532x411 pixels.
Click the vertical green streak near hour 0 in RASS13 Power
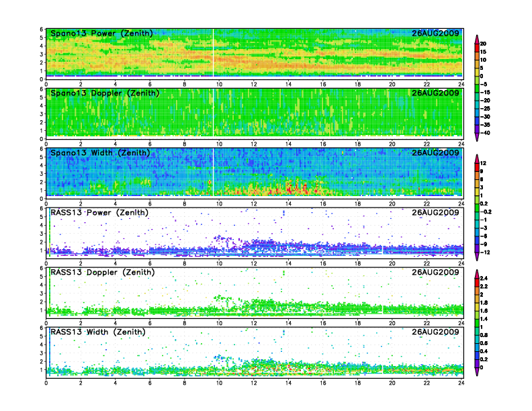[x=50, y=232]
